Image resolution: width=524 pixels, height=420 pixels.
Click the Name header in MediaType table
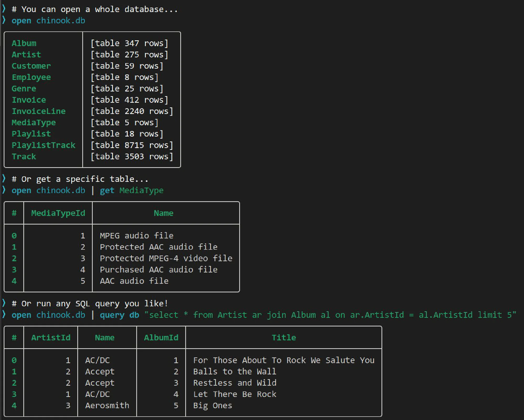click(163, 213)
